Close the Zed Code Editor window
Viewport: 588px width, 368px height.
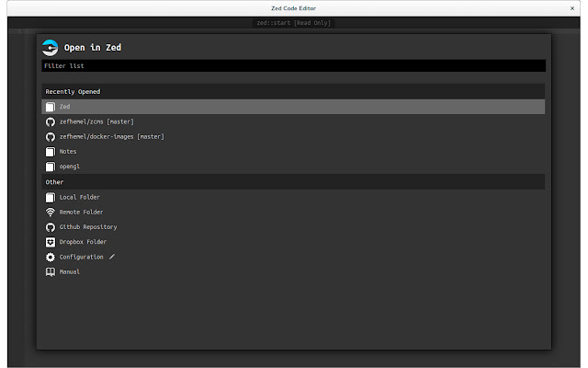[572, 8]
